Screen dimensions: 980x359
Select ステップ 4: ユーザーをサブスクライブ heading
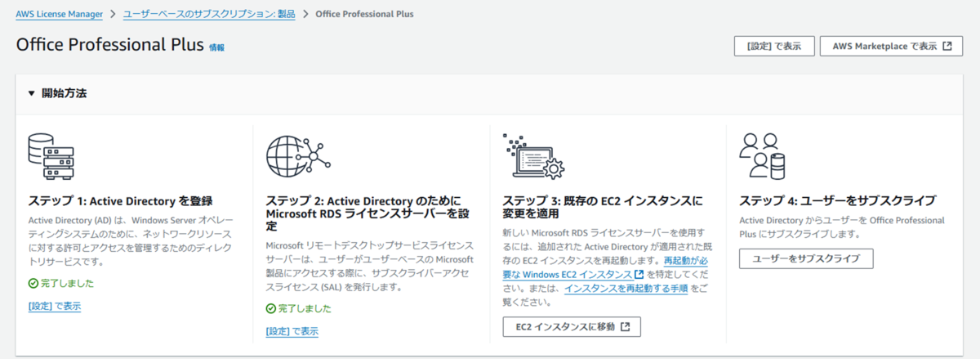click(837, 200)
